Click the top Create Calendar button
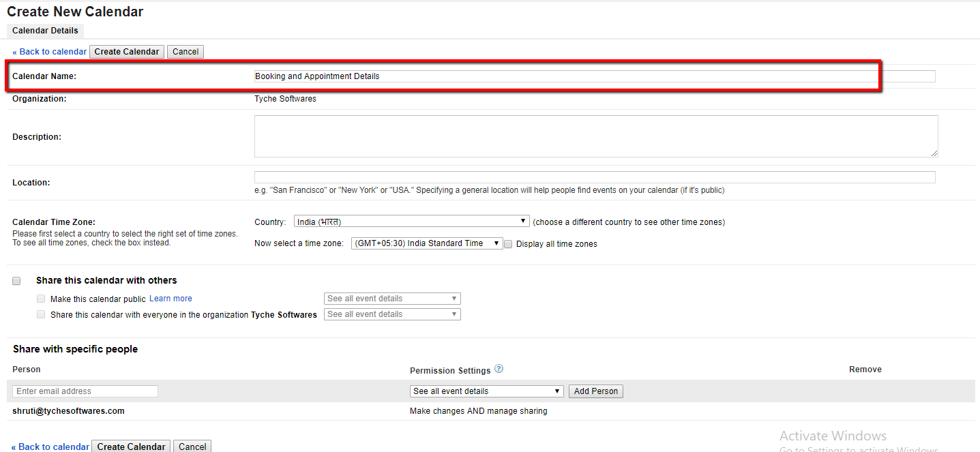 (126, 51)
